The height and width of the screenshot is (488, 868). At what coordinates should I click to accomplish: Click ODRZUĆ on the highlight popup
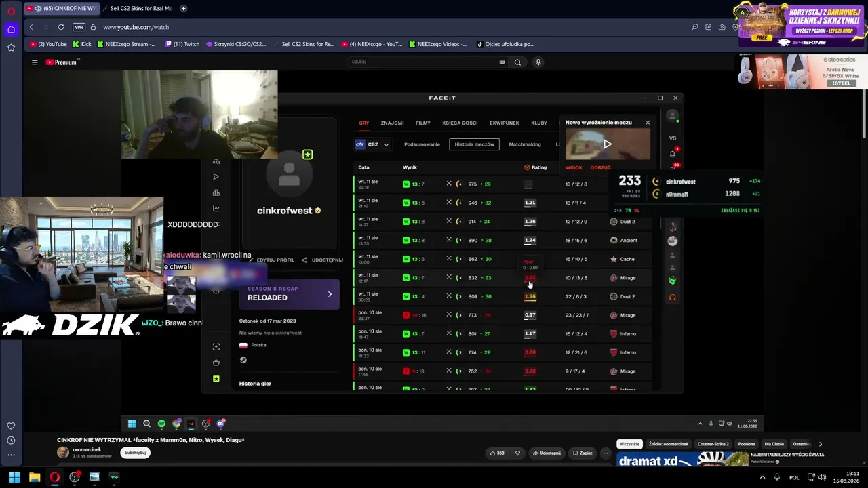coord(601,167)
